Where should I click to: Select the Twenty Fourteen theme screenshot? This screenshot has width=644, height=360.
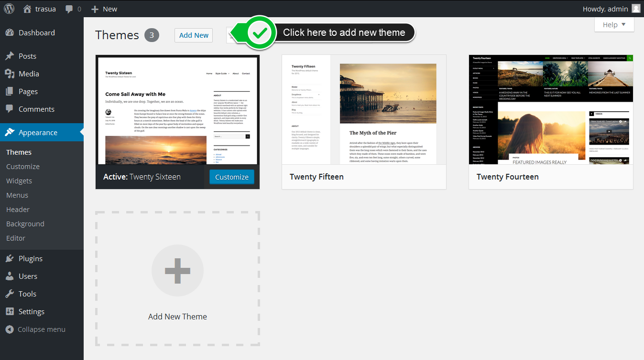click(x=551, y=110)
